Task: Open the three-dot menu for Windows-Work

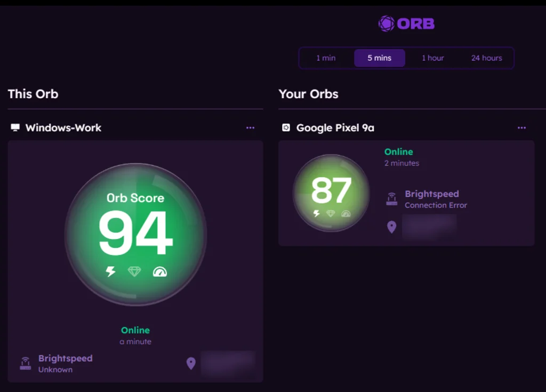Action: click(250, 127)
